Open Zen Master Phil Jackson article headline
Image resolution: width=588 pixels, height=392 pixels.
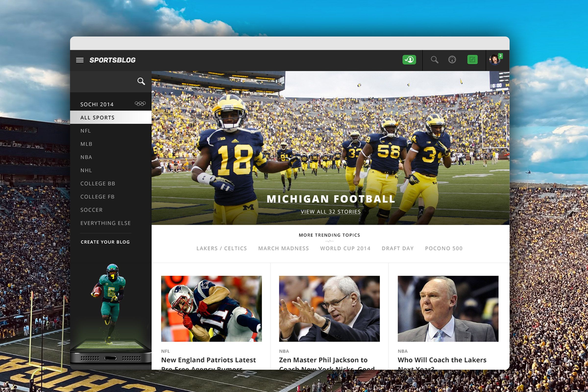coord(327,363)
